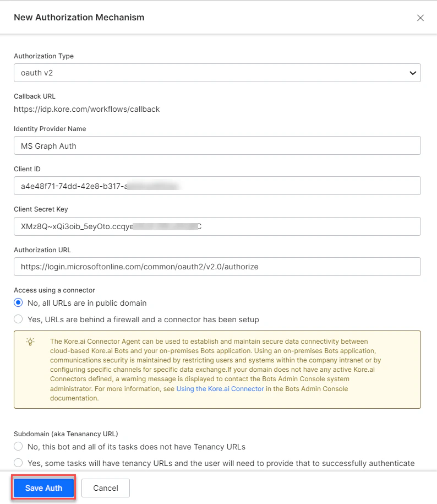
Task: Select the Client ID input field
Action: coord(217,186)
